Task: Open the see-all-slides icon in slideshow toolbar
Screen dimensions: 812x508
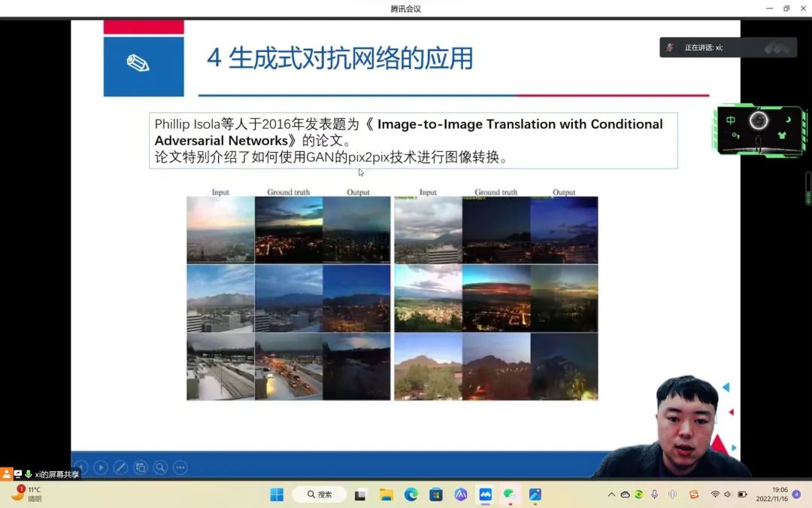Action: (x=141, y=467)
